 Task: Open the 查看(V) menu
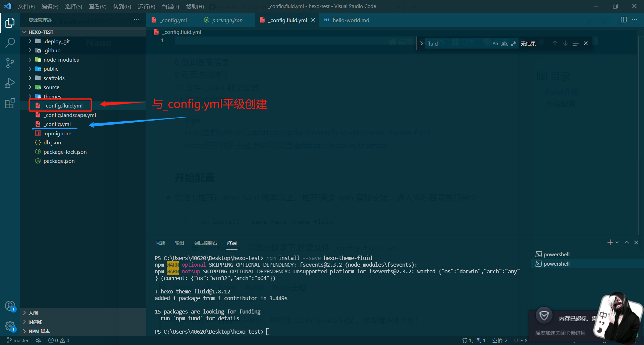(x=98, y=6)
